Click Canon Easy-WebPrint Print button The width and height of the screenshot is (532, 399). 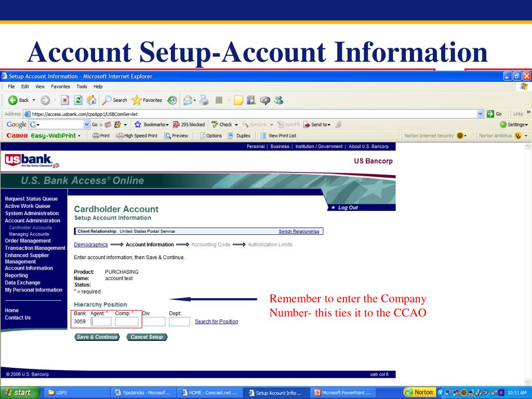click(101, 136)
